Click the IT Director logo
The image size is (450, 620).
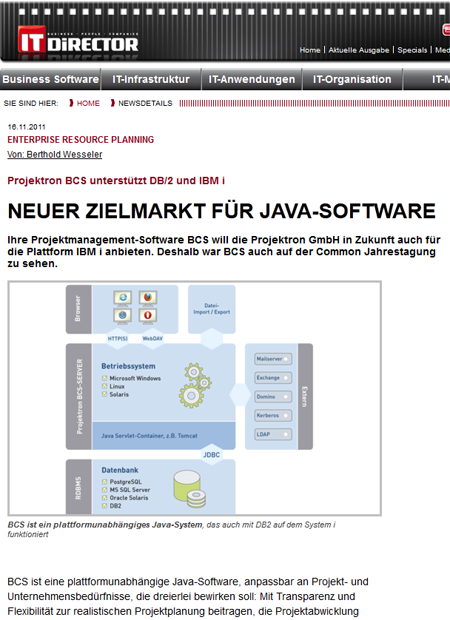78,40
